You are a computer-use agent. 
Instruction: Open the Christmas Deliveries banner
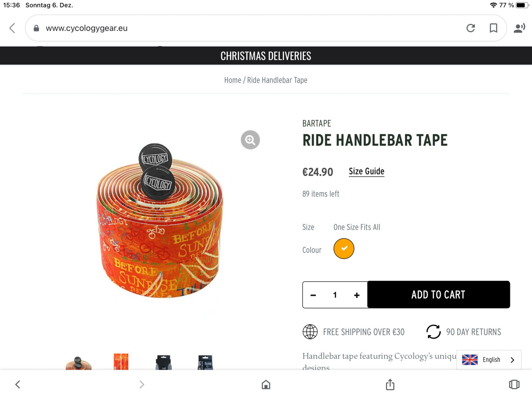[266, 56]
